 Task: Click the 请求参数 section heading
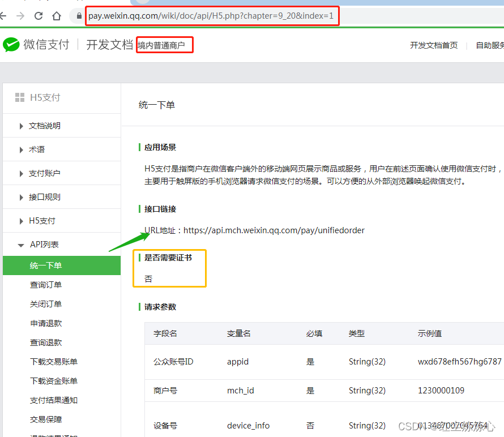click(160, 307)
